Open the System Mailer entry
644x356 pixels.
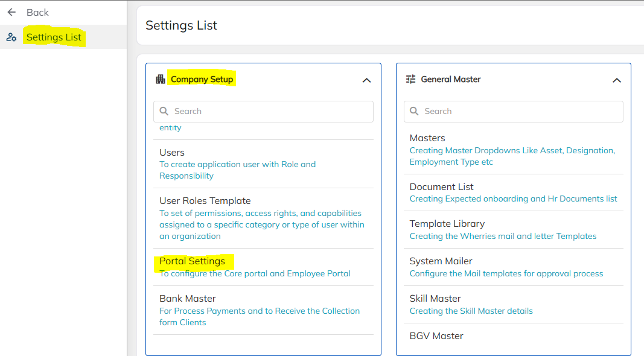tap(441, 261)
